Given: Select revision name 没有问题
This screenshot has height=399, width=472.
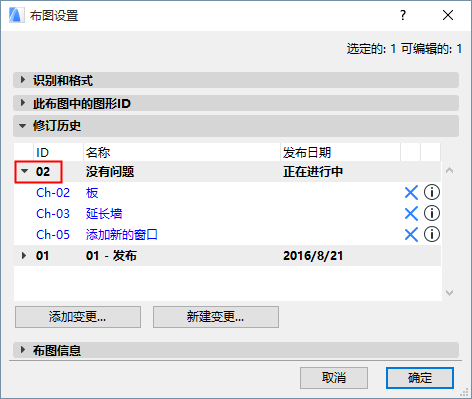Looking at the screenshot, I should [110, 172].
